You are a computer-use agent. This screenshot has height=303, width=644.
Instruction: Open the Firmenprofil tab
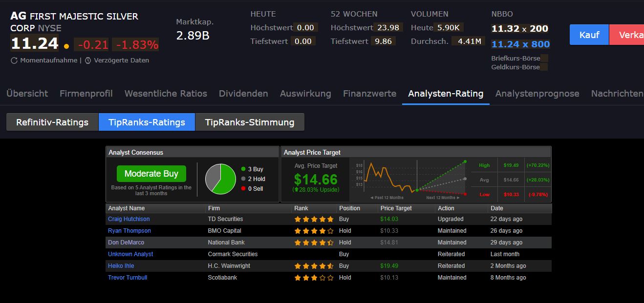pos(86,93)
